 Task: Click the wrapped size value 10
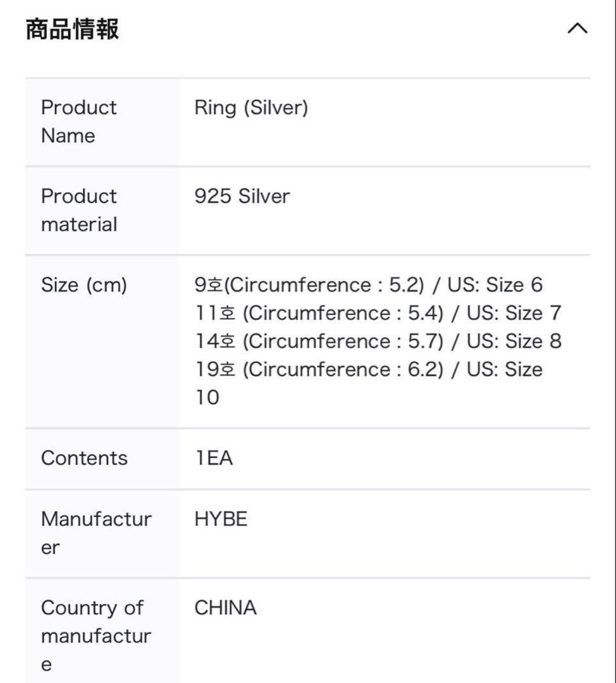point(207,397)
